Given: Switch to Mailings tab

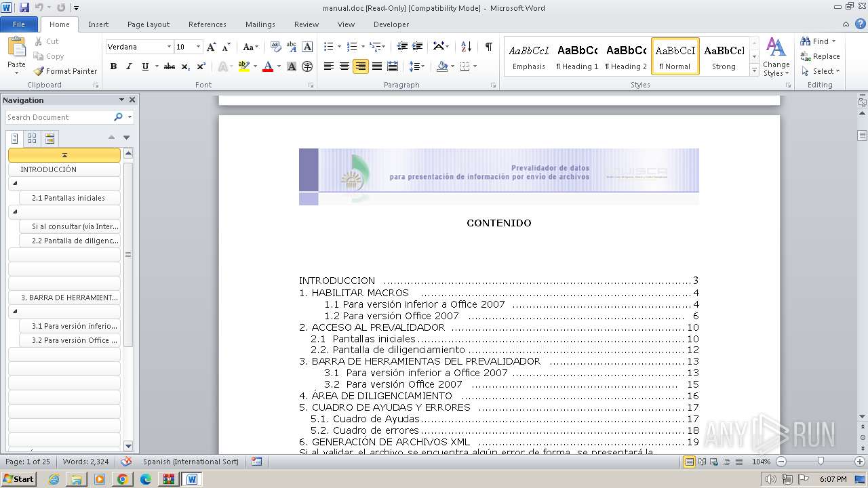Looking at the screenshot, I should click(x=260, y=24).
